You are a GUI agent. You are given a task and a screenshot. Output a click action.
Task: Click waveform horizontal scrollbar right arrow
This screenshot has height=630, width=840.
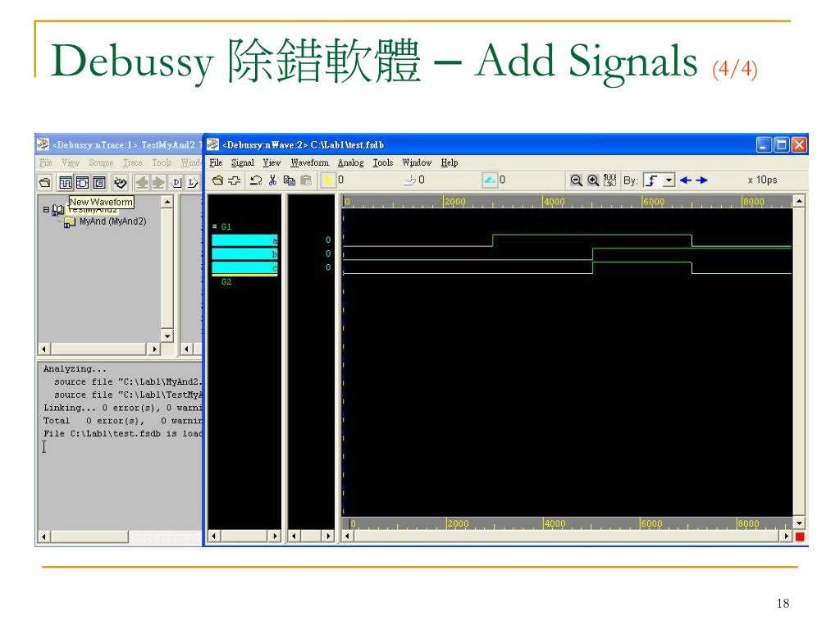(x=787, y=536)
